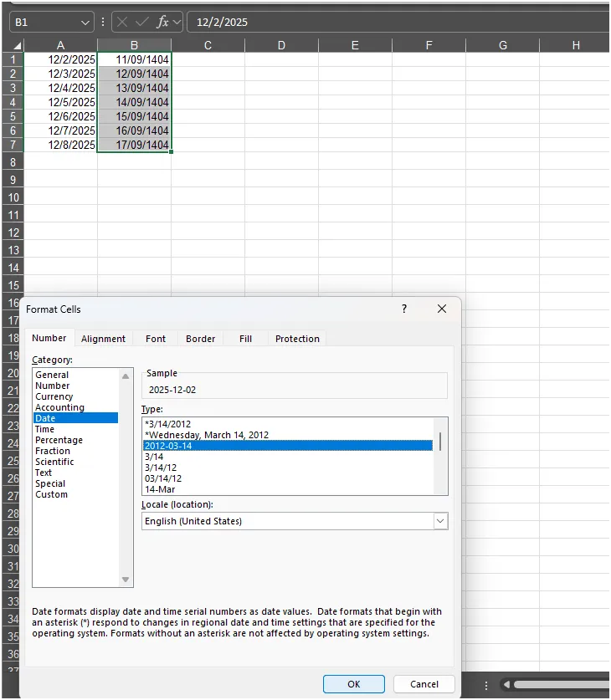Expand the formula bar function dropdown chevron
Viewport: 611px width, 700px height.
coord(177,22)
